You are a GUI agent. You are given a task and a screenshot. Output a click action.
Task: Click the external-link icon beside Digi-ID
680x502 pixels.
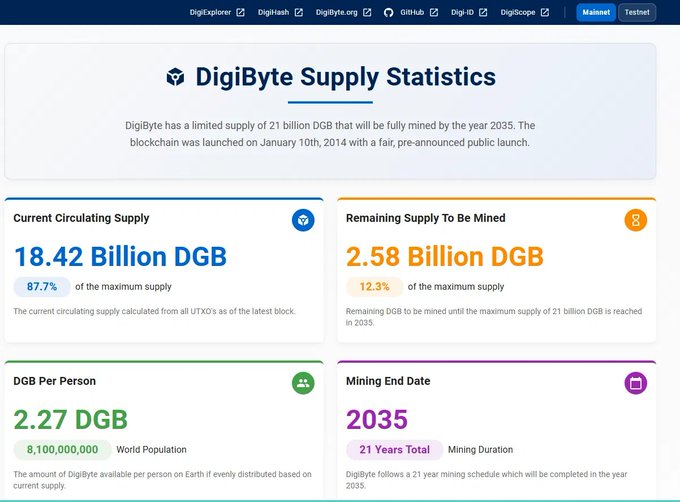[x=483, y=13]
